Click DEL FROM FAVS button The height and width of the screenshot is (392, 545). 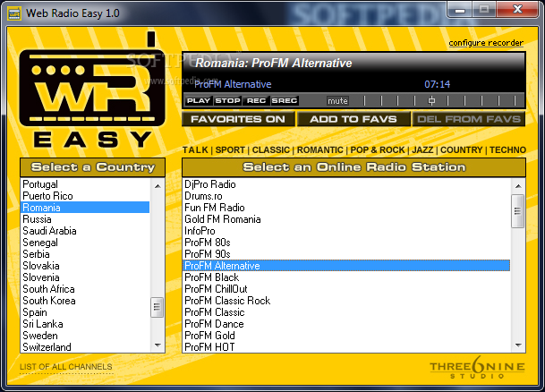point(469,119)
